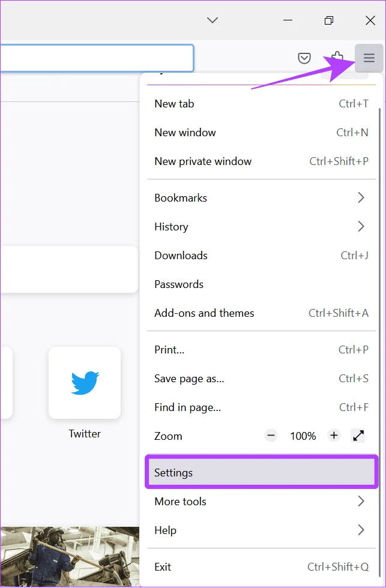Expand the History submenu

click(262, 227)
